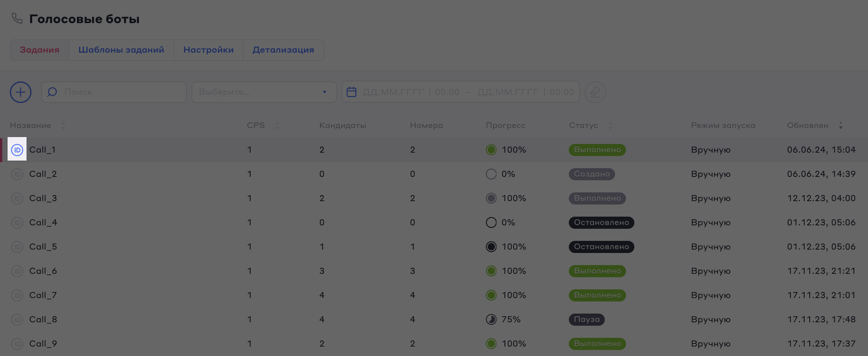
Task: Focus the Поиск search field
Action: (x=114, y=92)
